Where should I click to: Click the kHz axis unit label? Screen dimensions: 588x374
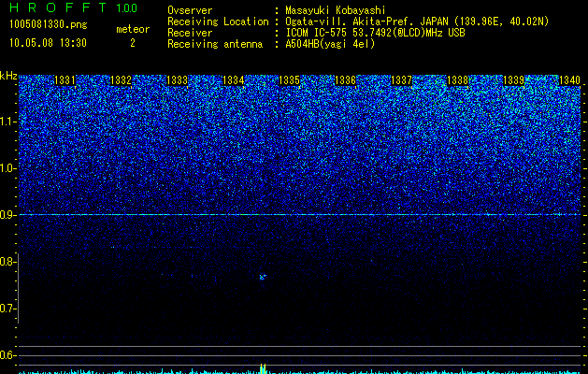coord(8,76)
